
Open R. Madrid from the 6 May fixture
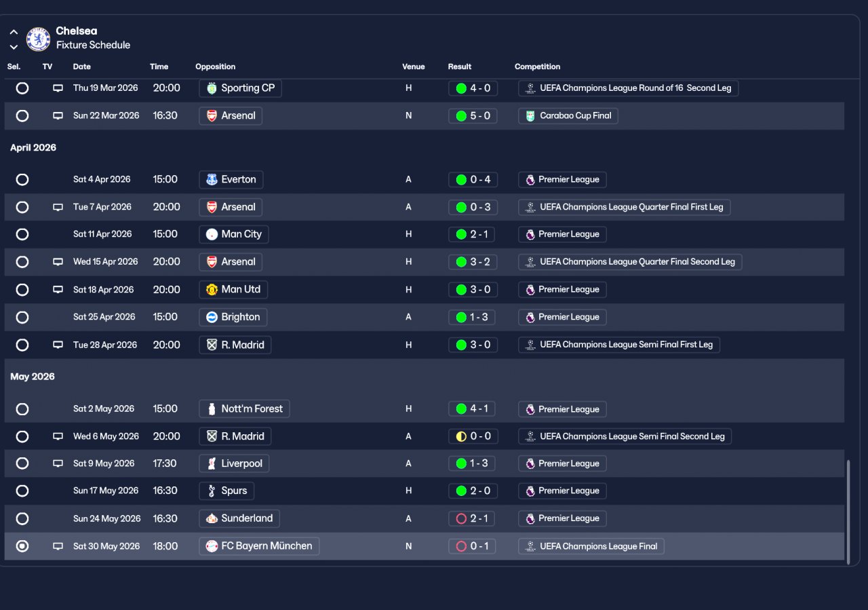235,436
